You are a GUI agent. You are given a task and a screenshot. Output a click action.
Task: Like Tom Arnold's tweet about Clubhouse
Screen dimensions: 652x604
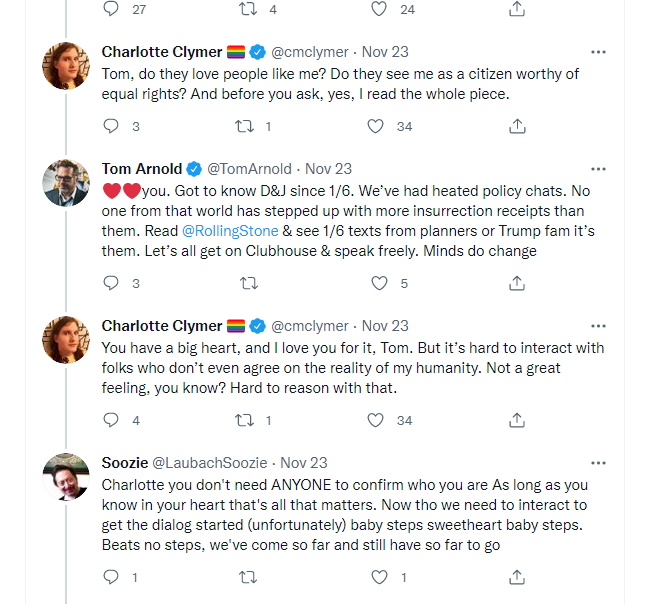click(x=379, y=283)
